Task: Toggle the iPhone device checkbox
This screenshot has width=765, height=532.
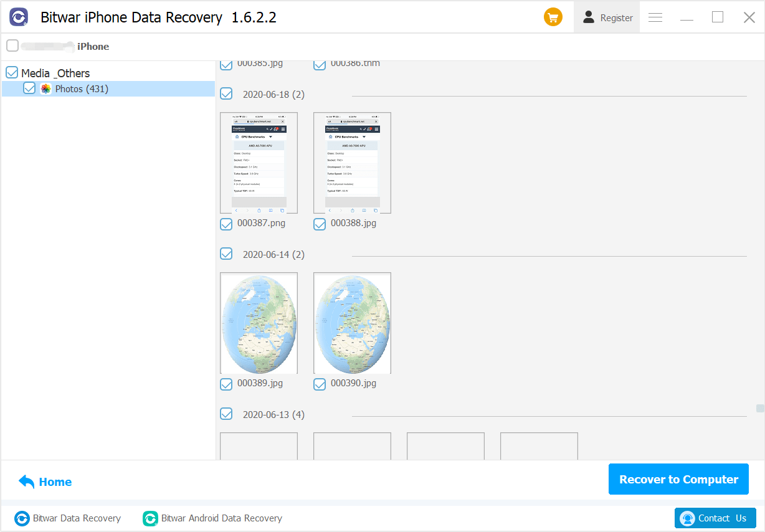Action: coord(12,45)
